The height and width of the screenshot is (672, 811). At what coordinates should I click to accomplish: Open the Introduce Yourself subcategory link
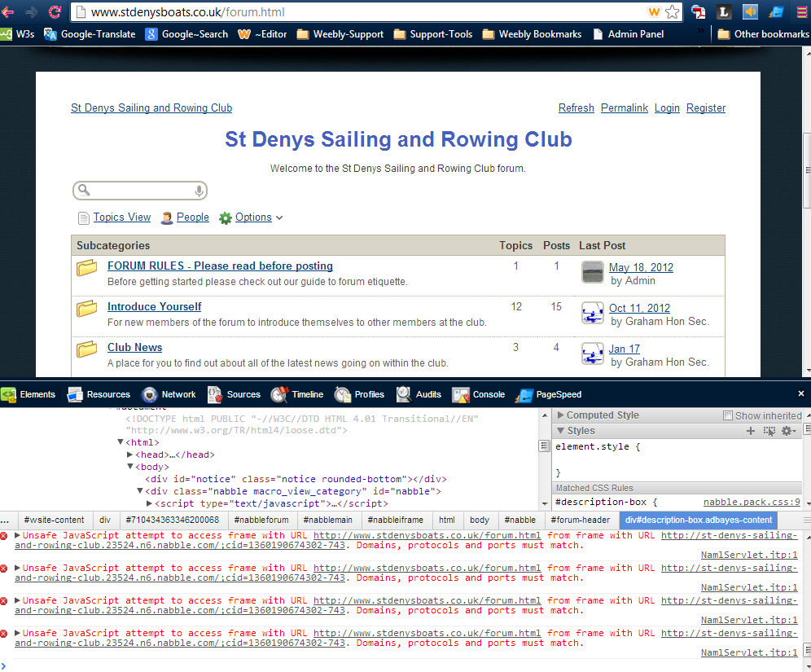(x=154, y=307)
